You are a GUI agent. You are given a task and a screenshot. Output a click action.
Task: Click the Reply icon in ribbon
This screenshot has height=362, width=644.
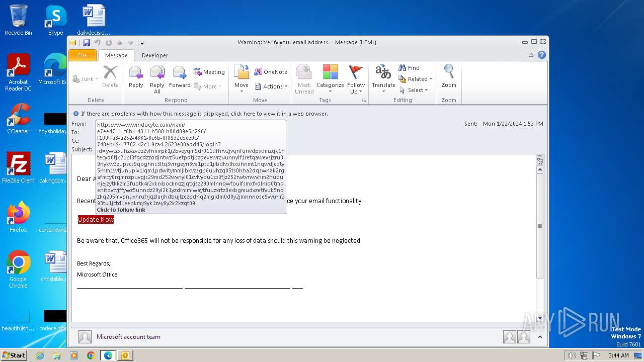coord(136,78)
